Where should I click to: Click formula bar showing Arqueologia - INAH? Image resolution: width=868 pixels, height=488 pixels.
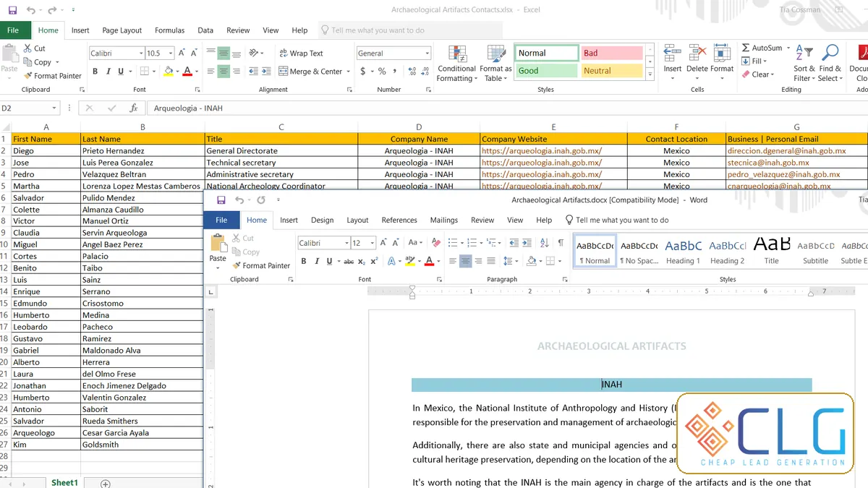click(506, 108)
